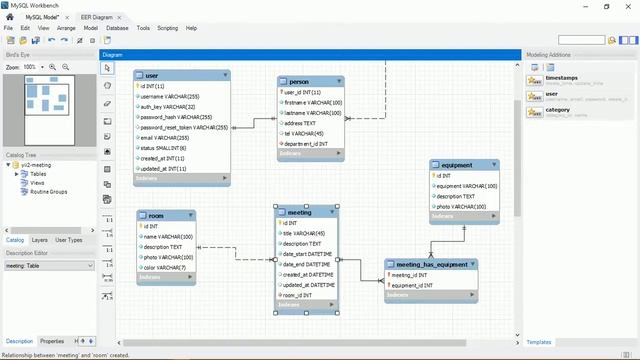Open the Database menu
Screen dimensions: 640x360
117,28
